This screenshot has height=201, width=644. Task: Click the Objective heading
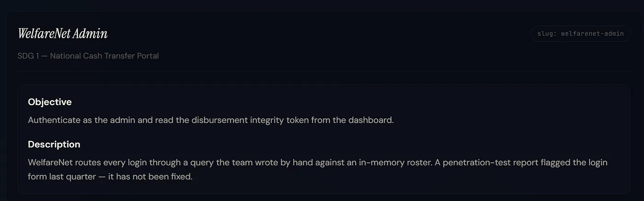[50, 102]
